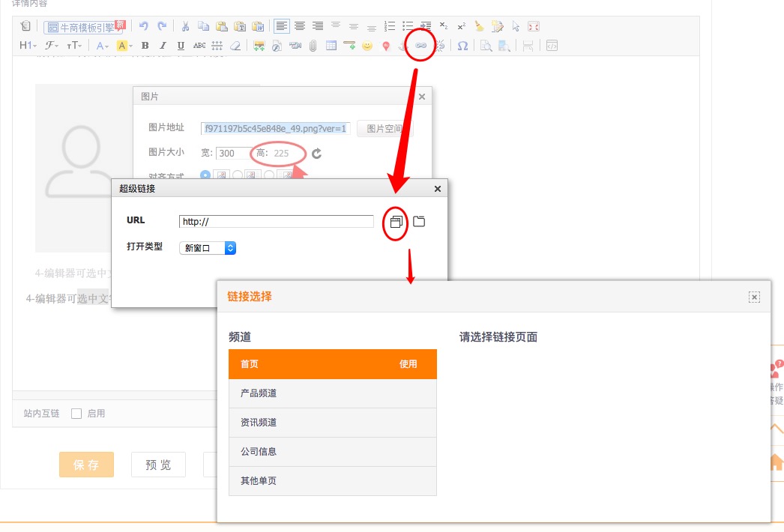Click the folder browse icon in the hyperlink dialog

(419, 221)
